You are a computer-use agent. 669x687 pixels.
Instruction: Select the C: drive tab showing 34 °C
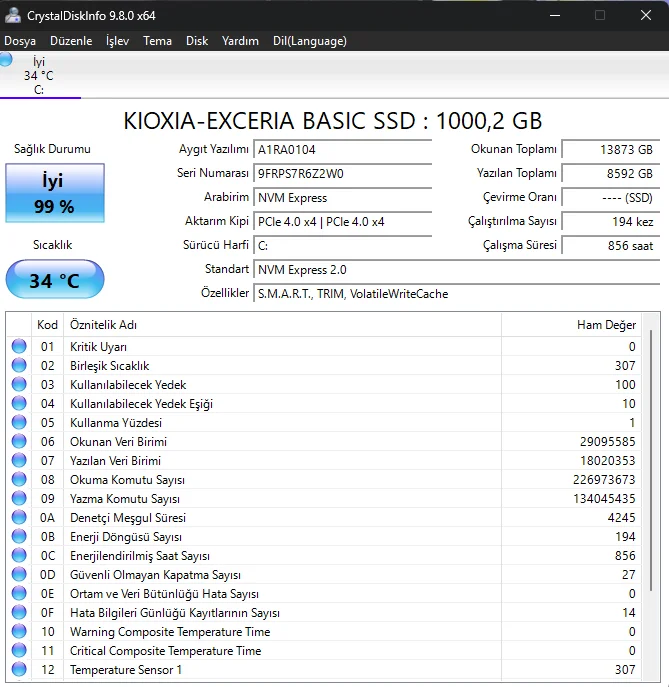[39, 76]
